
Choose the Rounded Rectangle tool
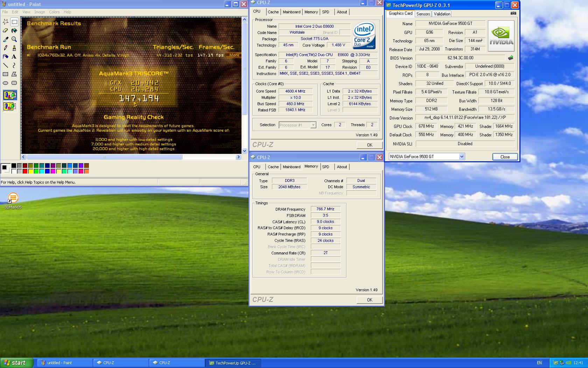(x=14, y=83)
